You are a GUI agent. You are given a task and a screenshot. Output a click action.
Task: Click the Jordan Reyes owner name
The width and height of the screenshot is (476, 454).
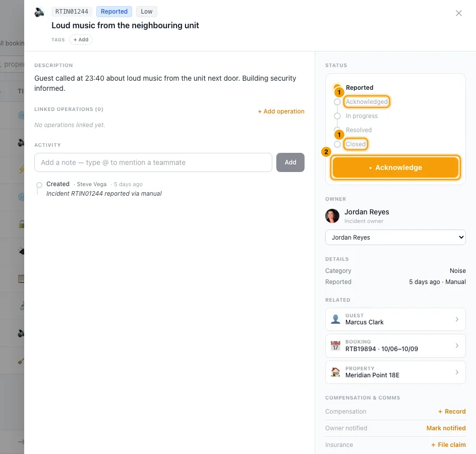click(367, 212)
